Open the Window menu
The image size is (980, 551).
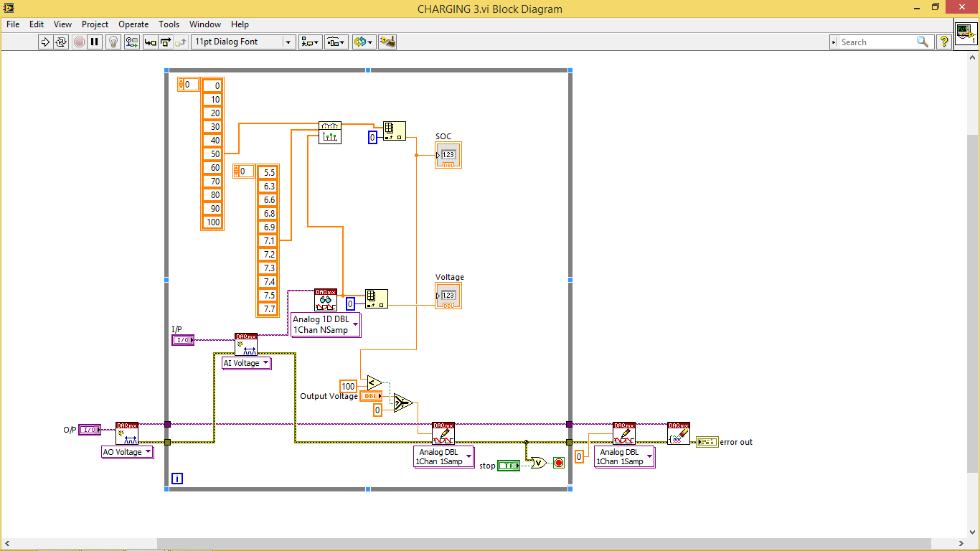click(x=205, y=24)
